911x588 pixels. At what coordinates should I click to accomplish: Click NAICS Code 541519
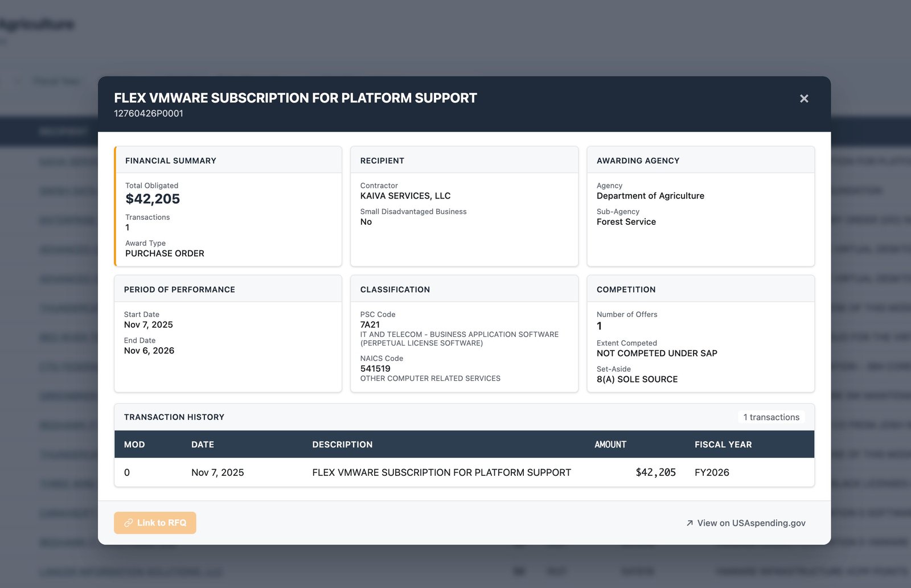(375, 368)
